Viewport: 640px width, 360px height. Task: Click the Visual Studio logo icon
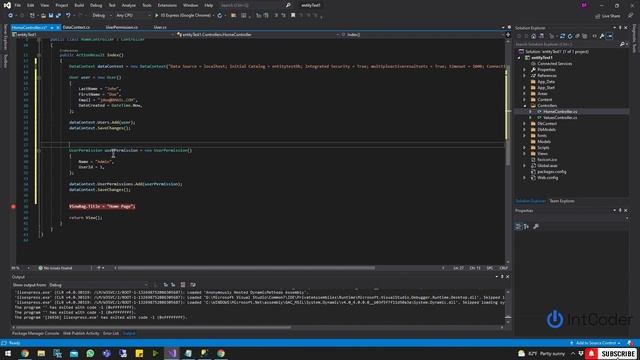coord(7,5)
